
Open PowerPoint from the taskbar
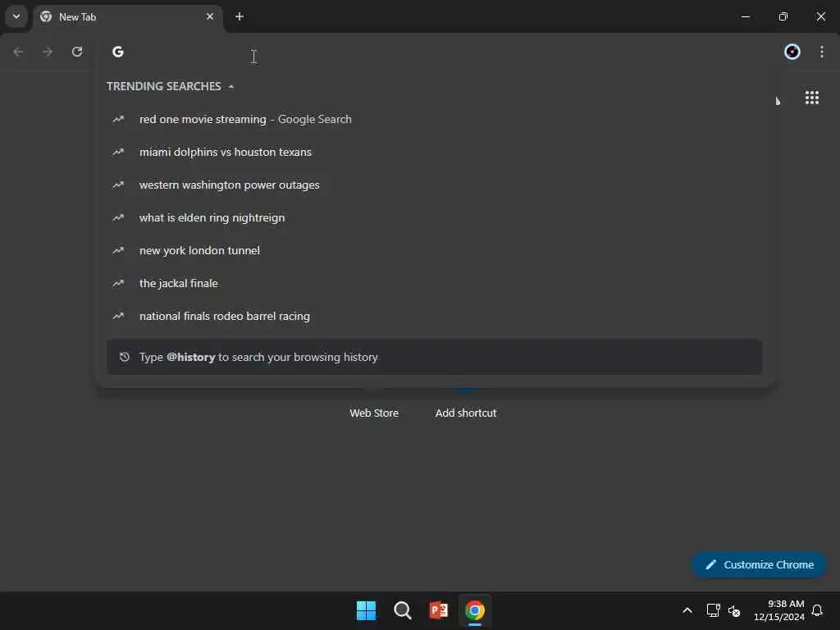439,610
